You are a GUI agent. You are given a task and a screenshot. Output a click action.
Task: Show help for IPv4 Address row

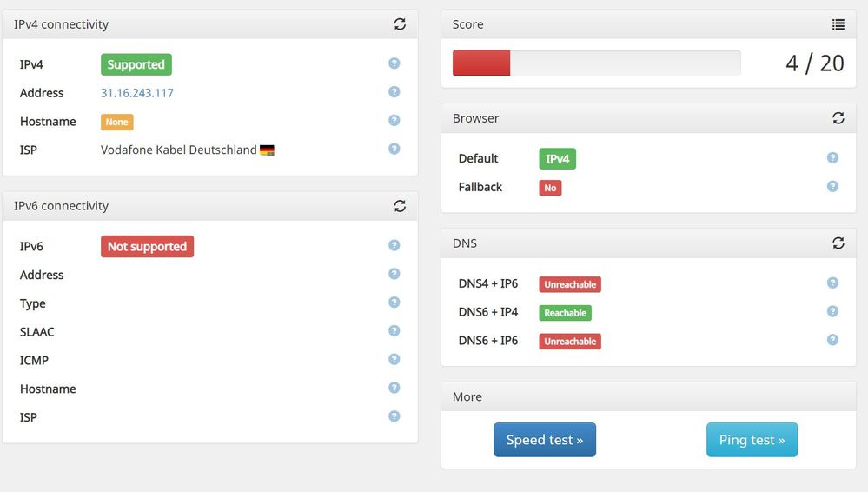coord(394,91)
